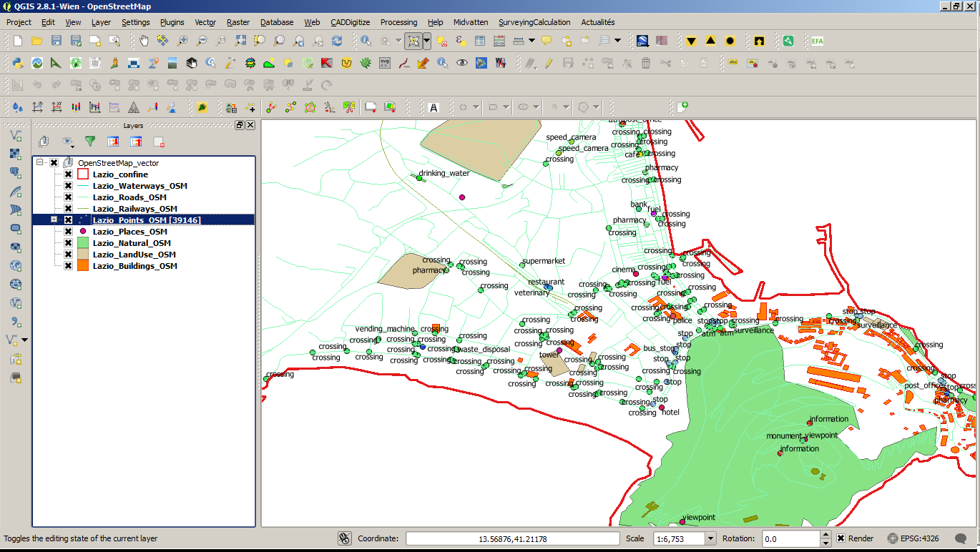Click the Lazio_Natural_OSM green color swatch
The height and width of the screenshot is (552, 980).
83,243
